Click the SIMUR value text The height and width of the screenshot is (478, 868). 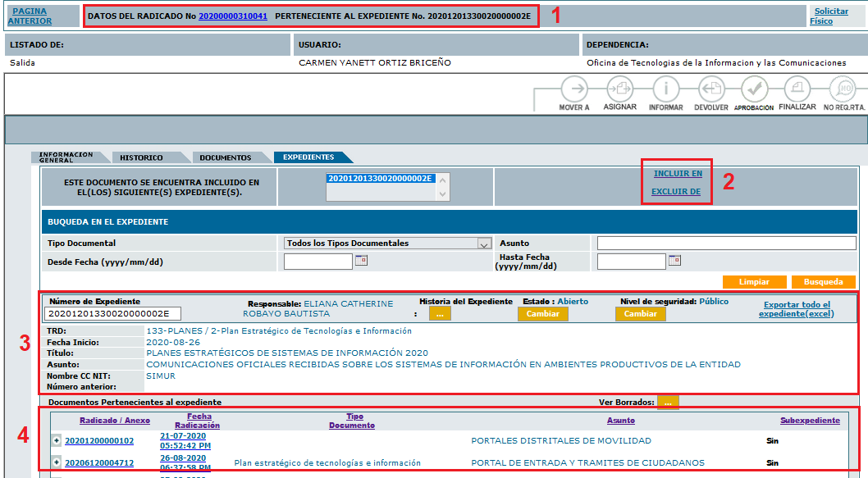[161, 376]
